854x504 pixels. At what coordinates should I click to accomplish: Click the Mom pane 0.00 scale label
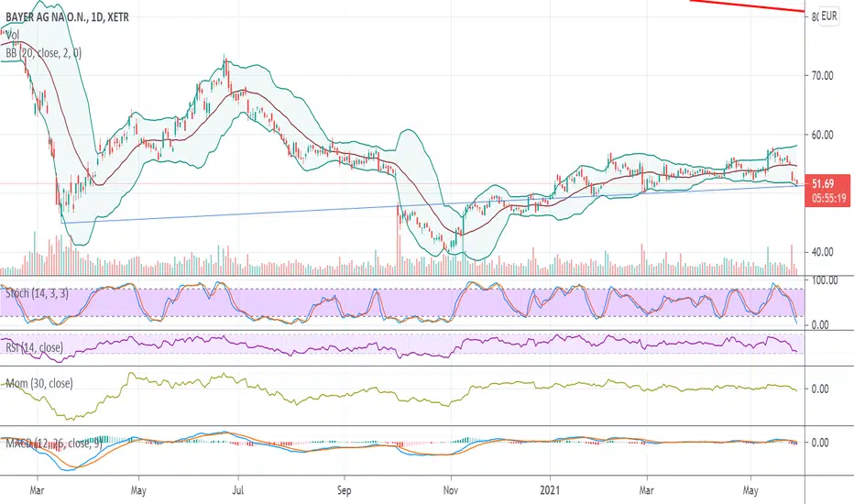820,389
